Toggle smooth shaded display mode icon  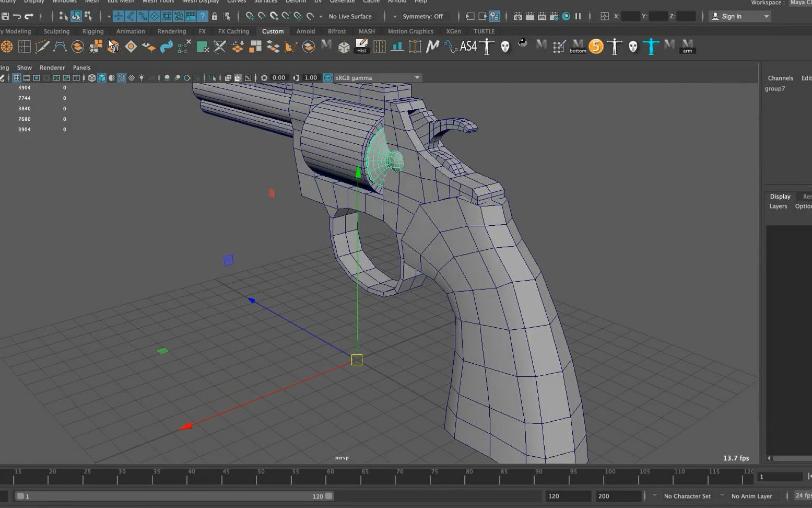[x=102, y=78]
